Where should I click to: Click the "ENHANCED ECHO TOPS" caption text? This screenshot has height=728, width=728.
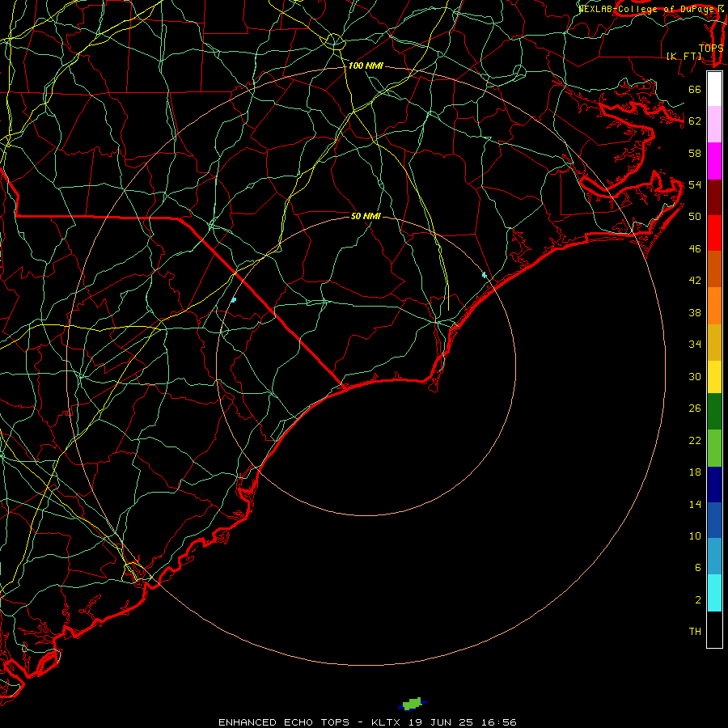(284, 722)
